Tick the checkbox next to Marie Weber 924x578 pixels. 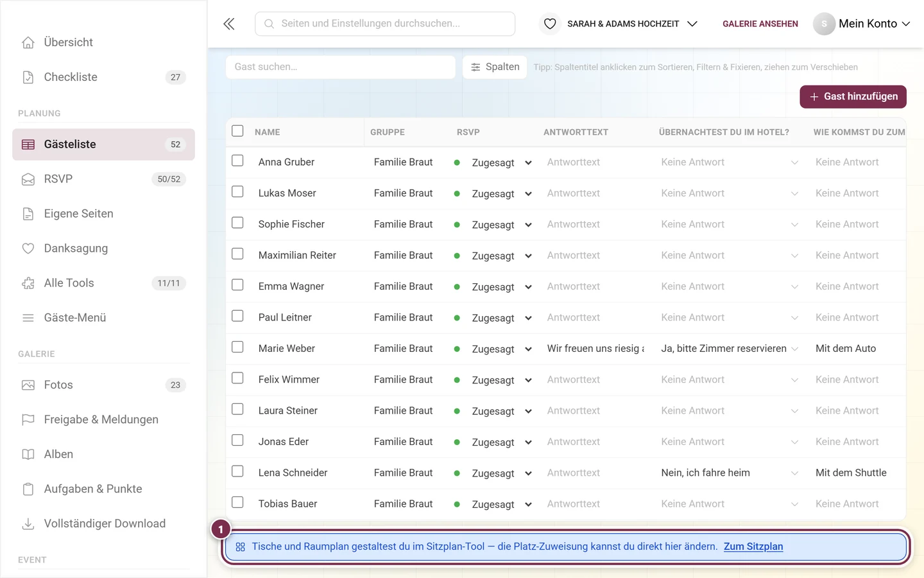[237, 347]
